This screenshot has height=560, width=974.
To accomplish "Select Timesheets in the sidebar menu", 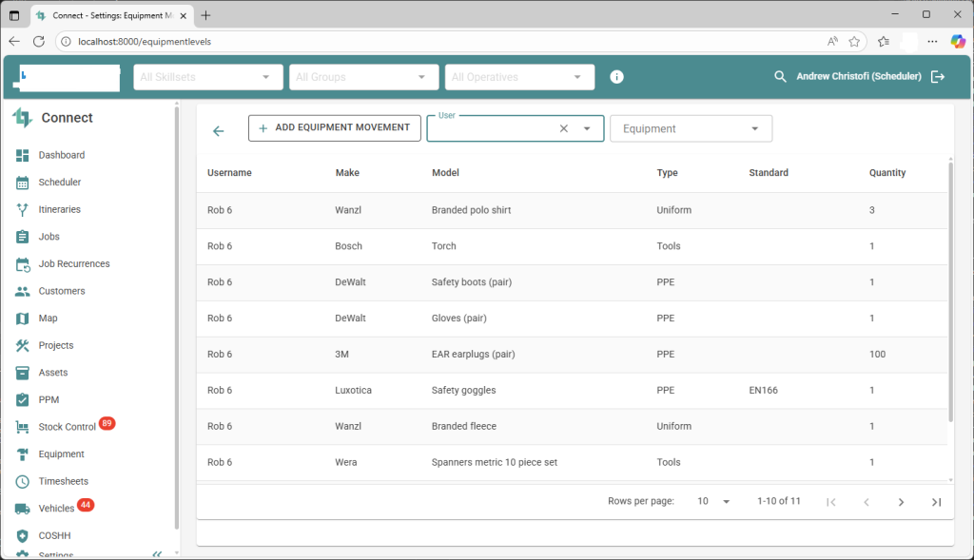I will click(x=64, y=481).
